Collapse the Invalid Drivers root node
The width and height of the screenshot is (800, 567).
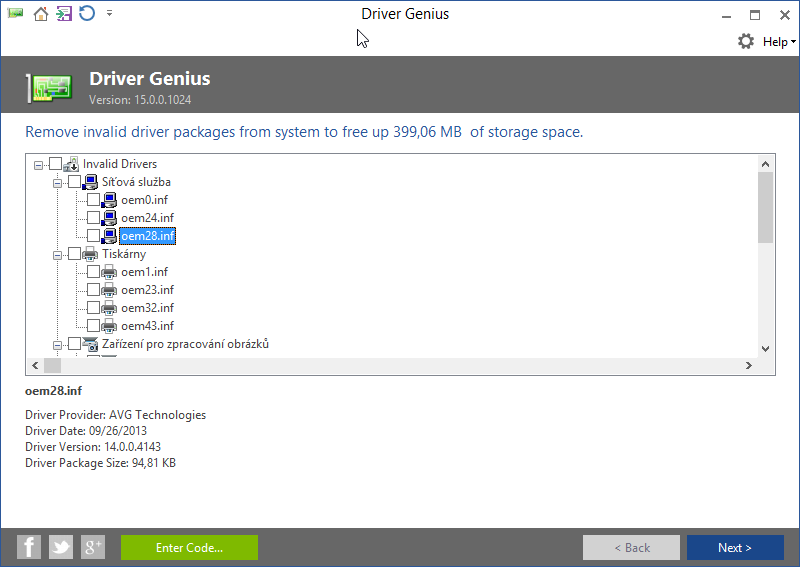(39, 164)
